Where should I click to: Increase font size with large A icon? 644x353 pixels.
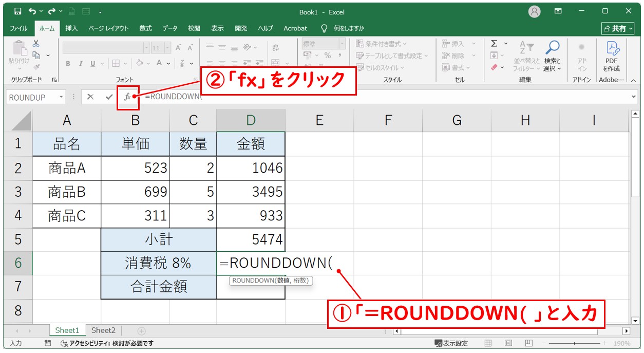178,48
